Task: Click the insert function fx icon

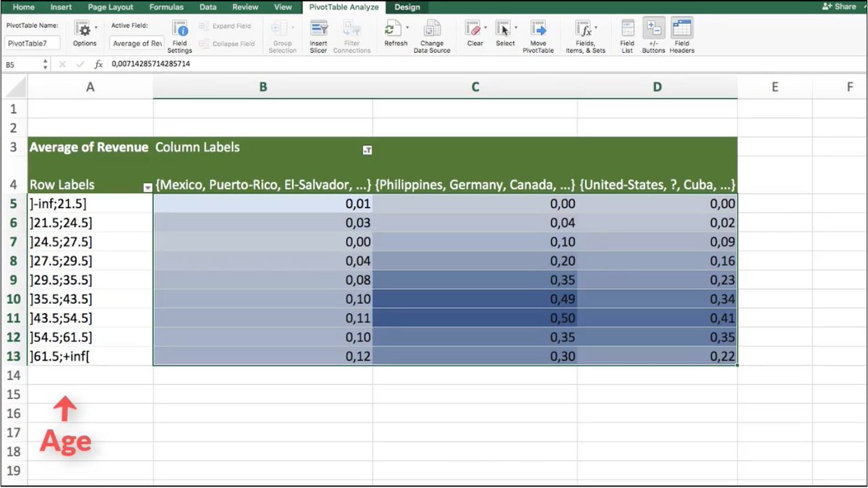Action: (x=98, y=64)
